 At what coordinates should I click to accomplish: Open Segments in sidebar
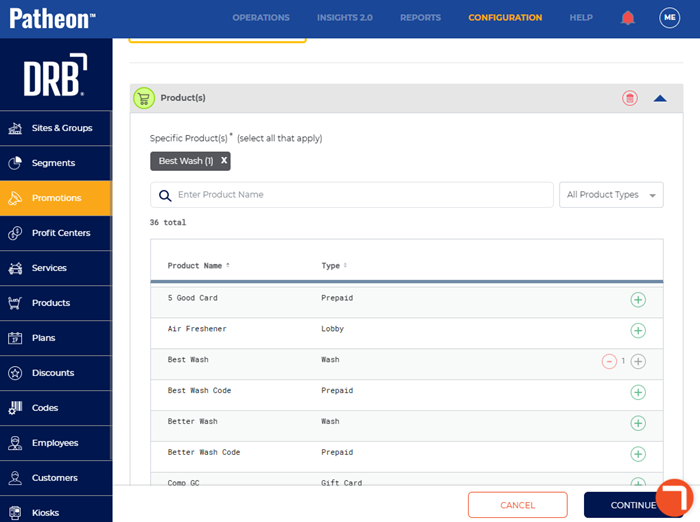(x=56, y=163)
